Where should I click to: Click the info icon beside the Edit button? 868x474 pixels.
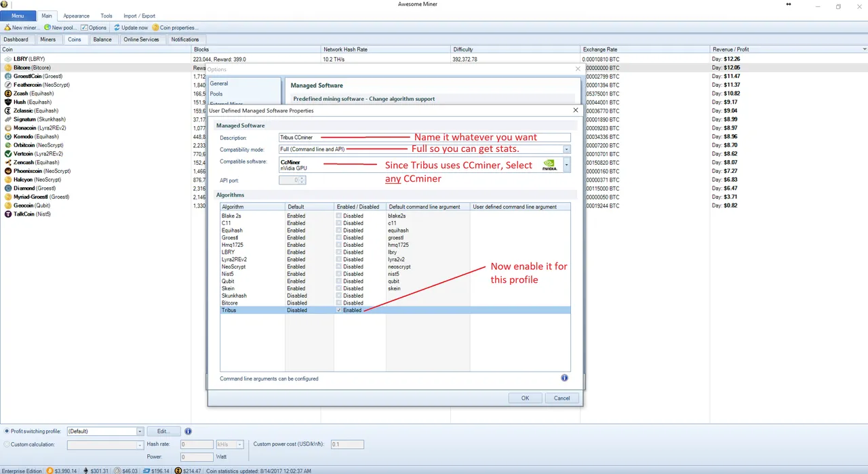pos(188,431)
